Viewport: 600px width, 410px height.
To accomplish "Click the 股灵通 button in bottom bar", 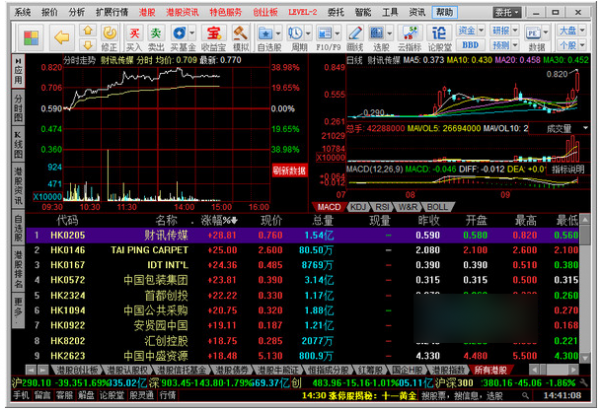I will click(x=141, y=395).
